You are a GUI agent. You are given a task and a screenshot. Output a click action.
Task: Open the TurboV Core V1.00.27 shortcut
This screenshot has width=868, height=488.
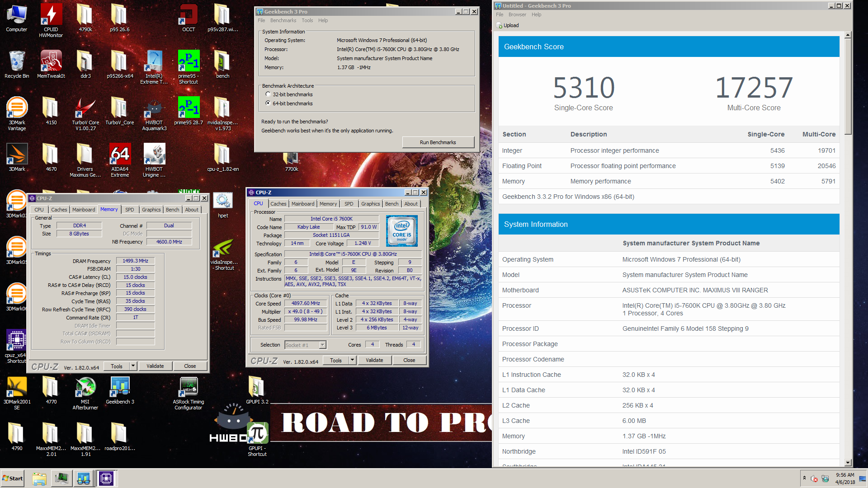click(x=85, y=113)
